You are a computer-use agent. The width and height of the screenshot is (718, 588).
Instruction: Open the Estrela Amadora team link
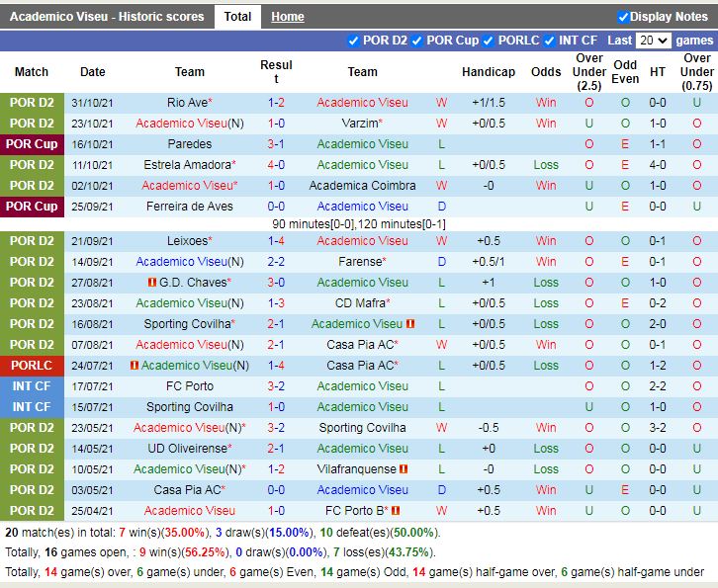coord(187,165)
